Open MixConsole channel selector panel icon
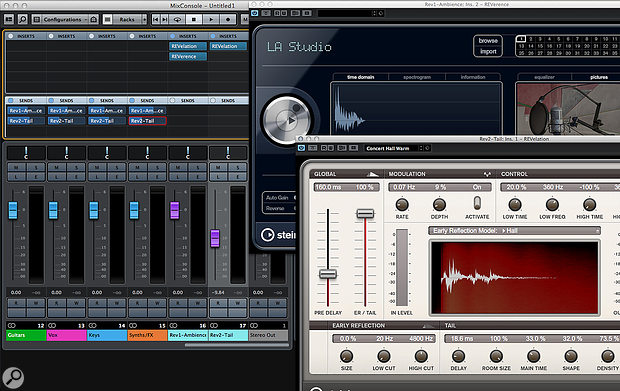Viewport: 620px width, 391px height. point(9,19)
